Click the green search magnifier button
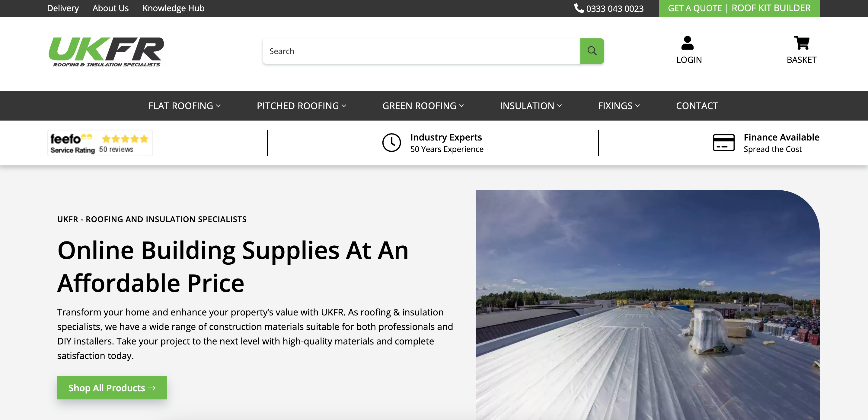Screen dimensions: 868x420 point(592,51)
